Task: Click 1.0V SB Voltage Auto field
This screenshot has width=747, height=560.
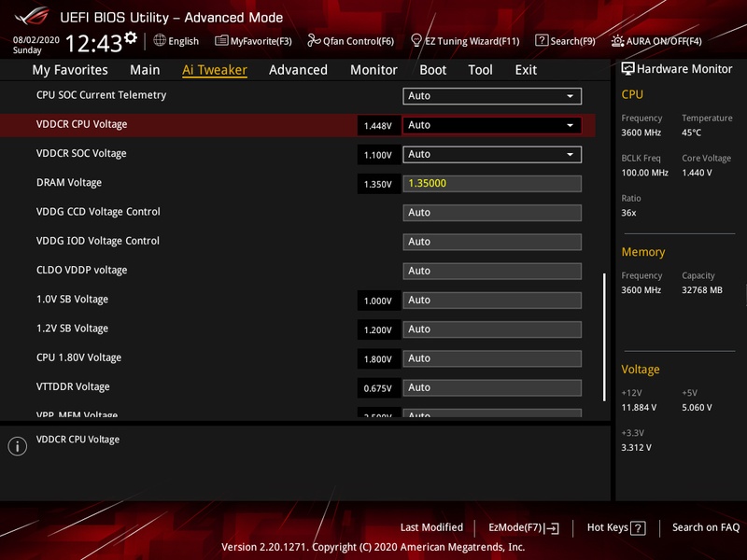Action: click(x=492, y=301)
